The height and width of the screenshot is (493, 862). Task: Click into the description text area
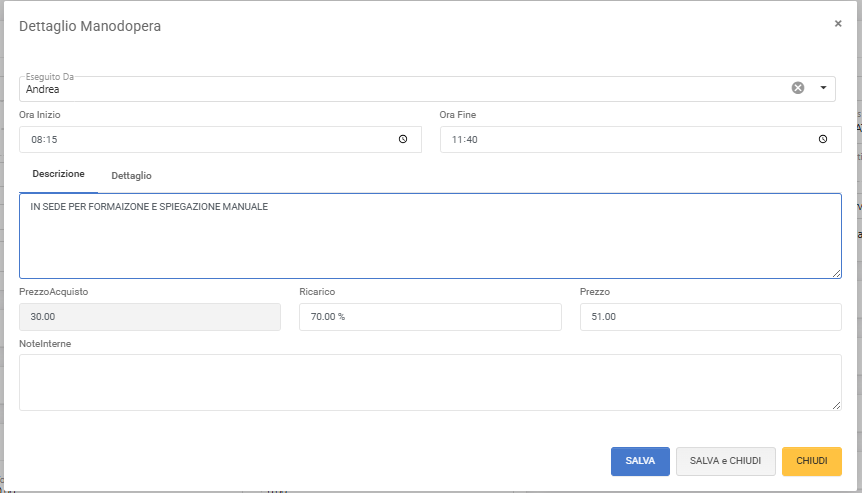click(x=430, y=236)
